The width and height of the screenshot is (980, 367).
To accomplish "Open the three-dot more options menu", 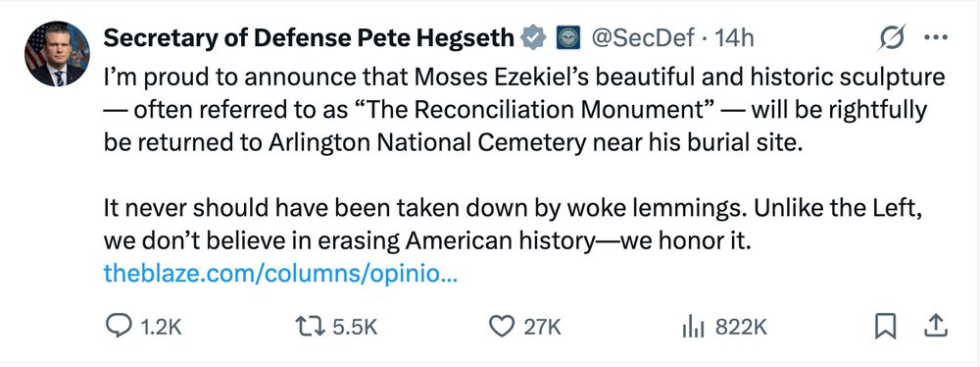I will pyautogui.click(x=936, y=37).
